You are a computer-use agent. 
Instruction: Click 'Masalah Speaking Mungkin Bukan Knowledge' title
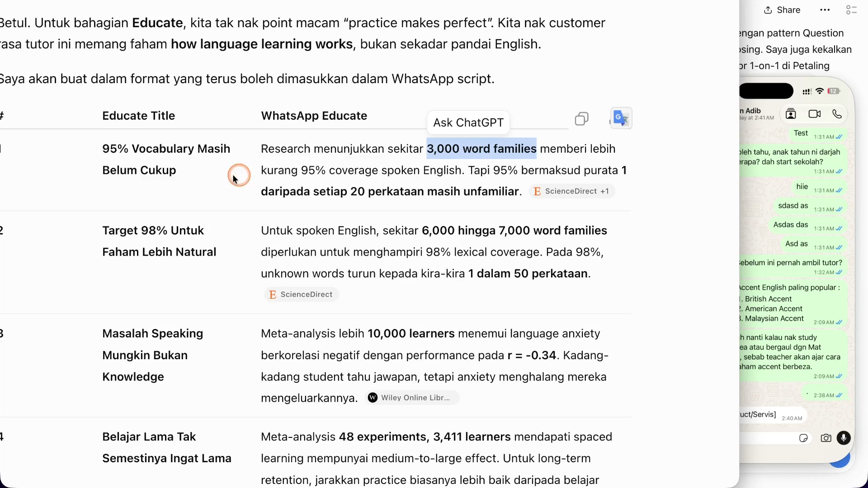tap(153, 355)
